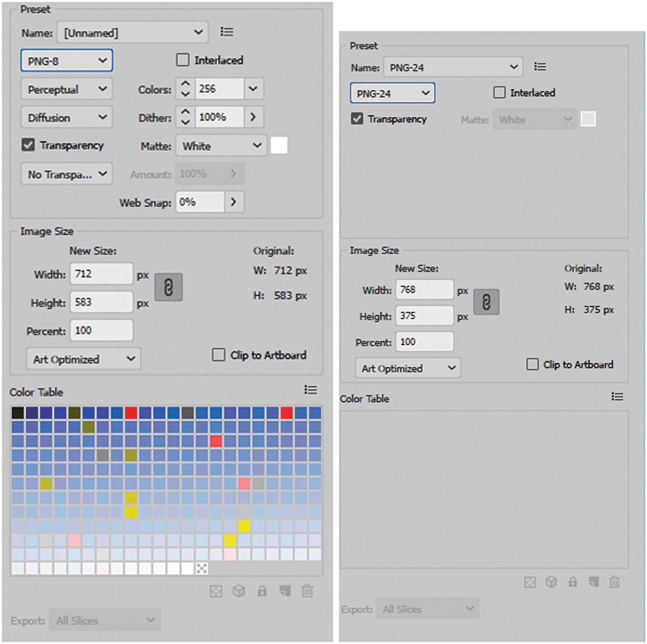Image resolution: width=647 pixels, height=644 pixels.
Task: Lock the selected color in PNG-8 panel
Action: point(262,591)
